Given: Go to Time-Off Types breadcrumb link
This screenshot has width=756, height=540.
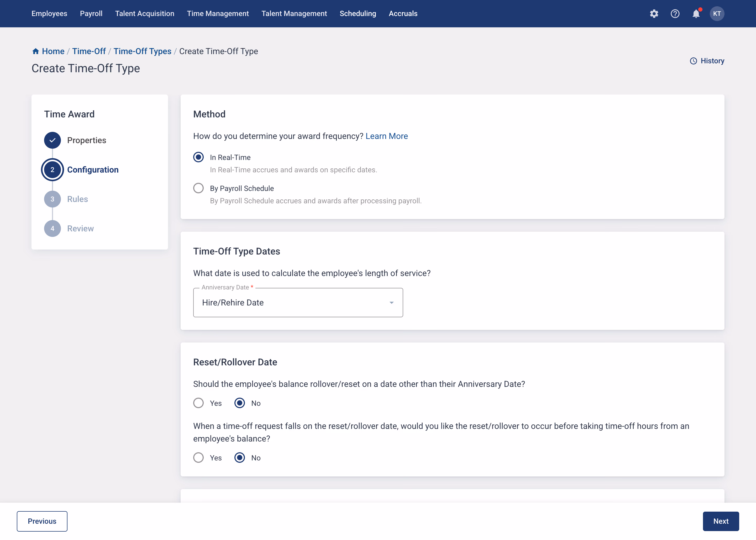Looking at the screenshot, I should tap(142, 51).
